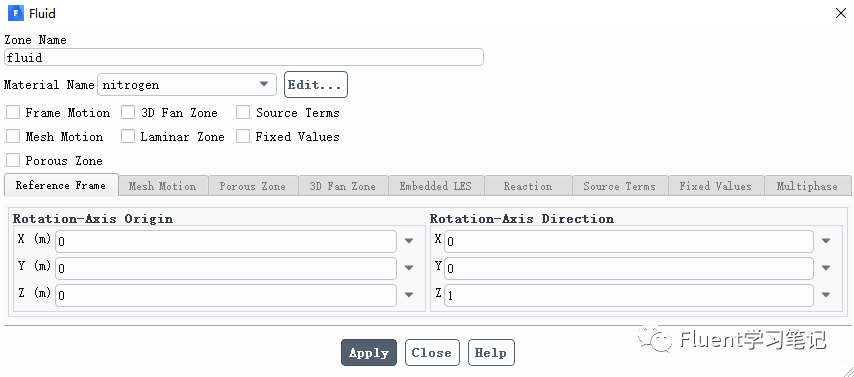Enable the 3D Fan Zone checkbox
This screenshot has height=377, width=854.
(128, 113)
